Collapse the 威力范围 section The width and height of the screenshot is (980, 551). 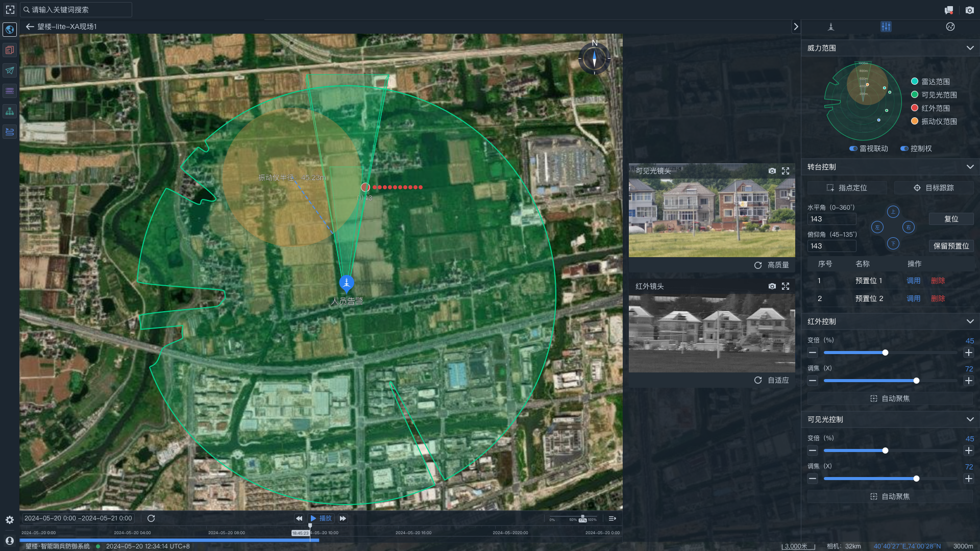[x=970, y=48]
